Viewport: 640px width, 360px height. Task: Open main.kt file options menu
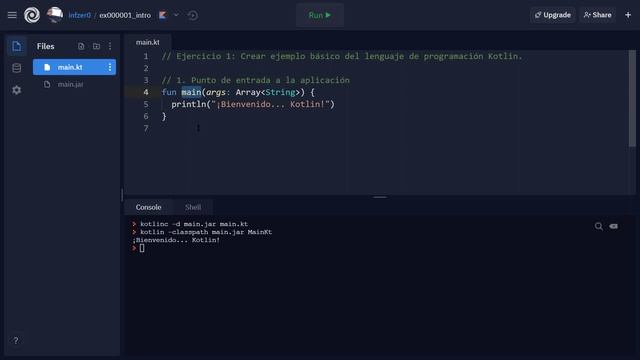coord(110,67)
